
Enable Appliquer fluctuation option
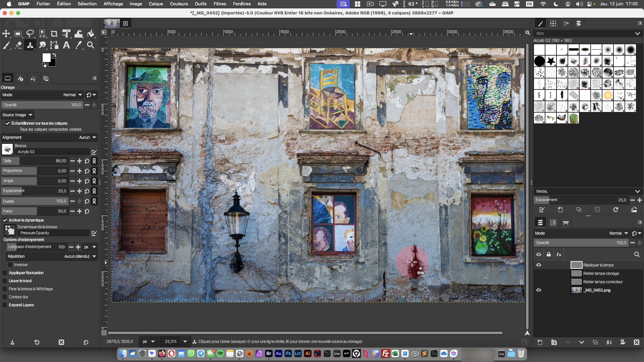(5, 273)
